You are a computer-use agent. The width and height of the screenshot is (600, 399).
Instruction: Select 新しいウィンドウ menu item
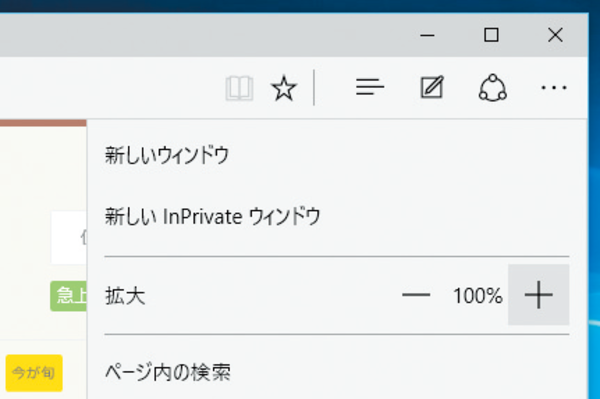coord(337,155)
